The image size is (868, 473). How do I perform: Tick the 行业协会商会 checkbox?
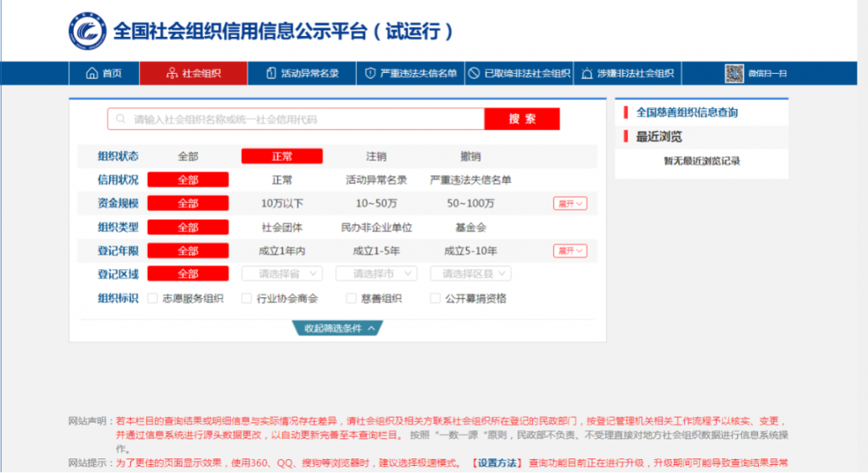(x=247, y=299)
